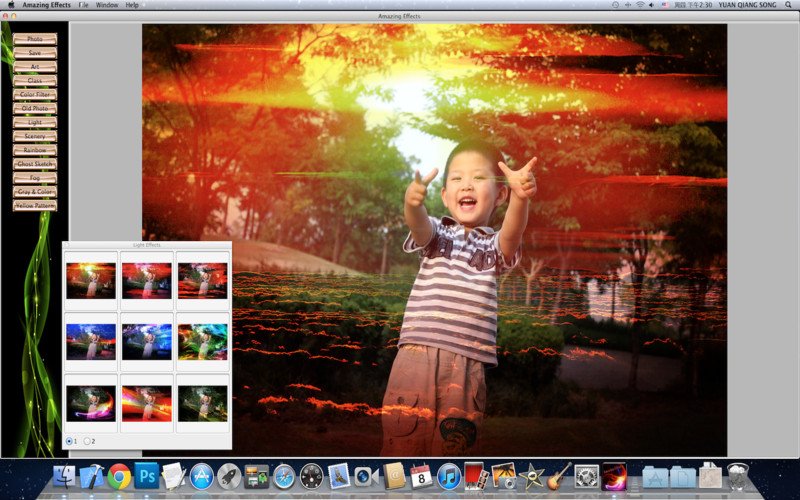Open the App Store dock icon
800x500 pixels.
[202, 477]
